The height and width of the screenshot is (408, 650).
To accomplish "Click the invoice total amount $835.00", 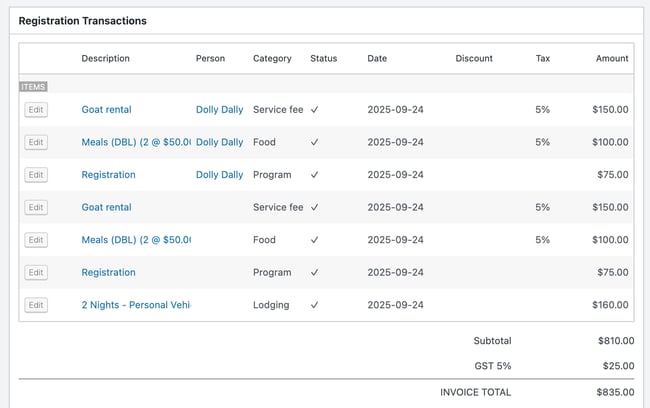I will click(610, 393).
